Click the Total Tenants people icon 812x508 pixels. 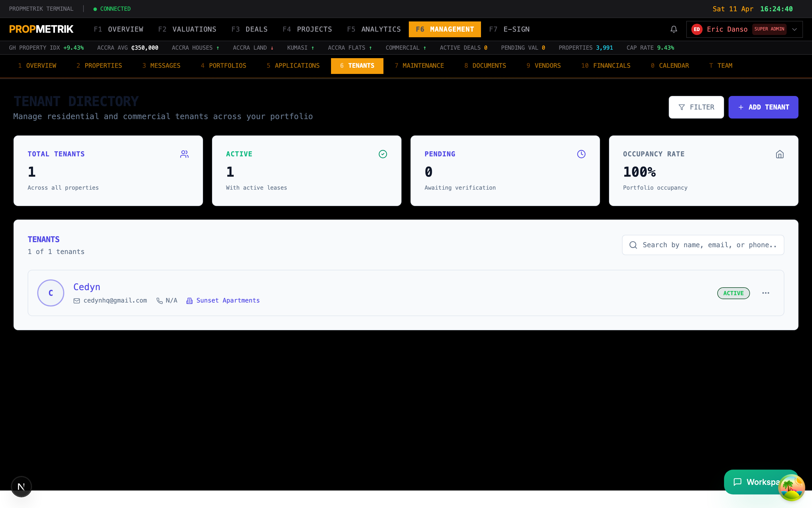(184, 154)
